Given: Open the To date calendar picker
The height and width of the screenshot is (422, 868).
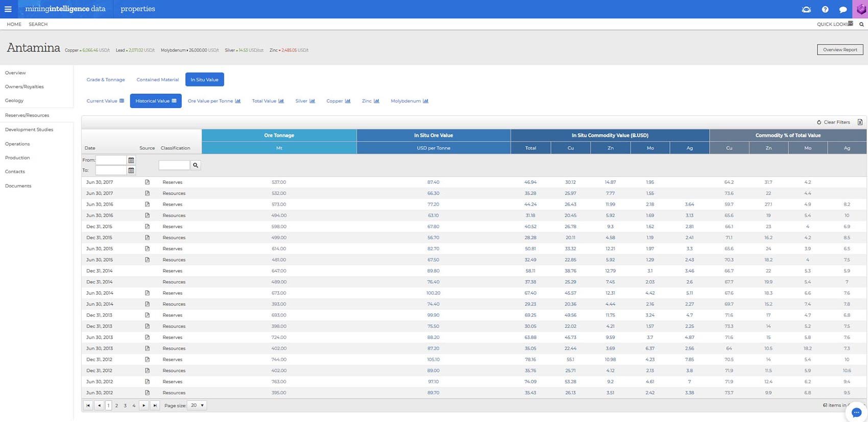Looking at the screenshot, I should (131, 170).
